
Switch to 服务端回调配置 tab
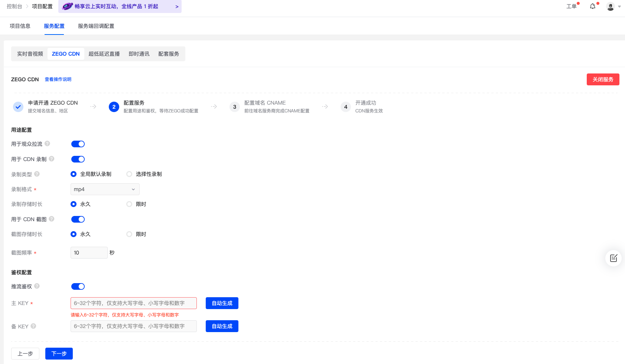96,26
